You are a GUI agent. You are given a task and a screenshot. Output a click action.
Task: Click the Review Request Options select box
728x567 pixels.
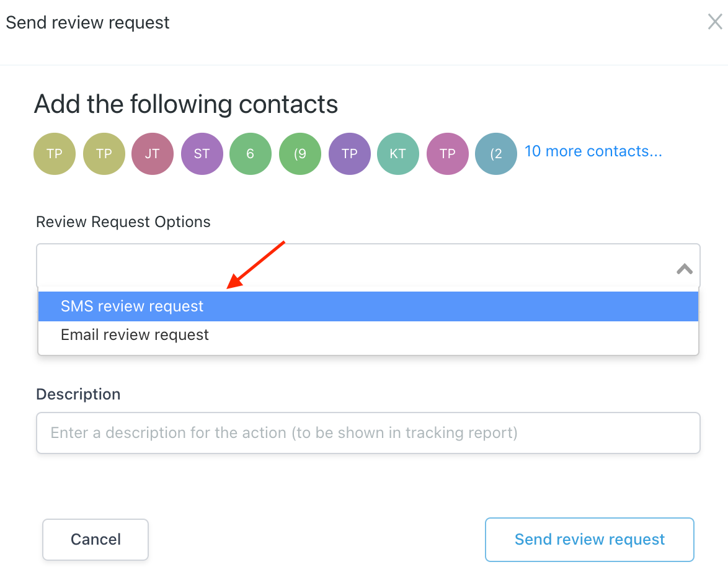point(353,267)
